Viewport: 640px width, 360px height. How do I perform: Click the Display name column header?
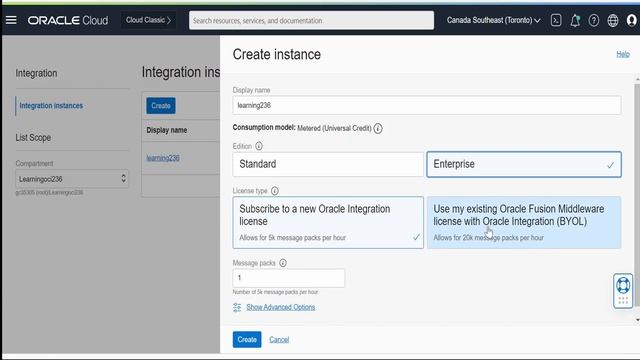[x=167, y=130]
